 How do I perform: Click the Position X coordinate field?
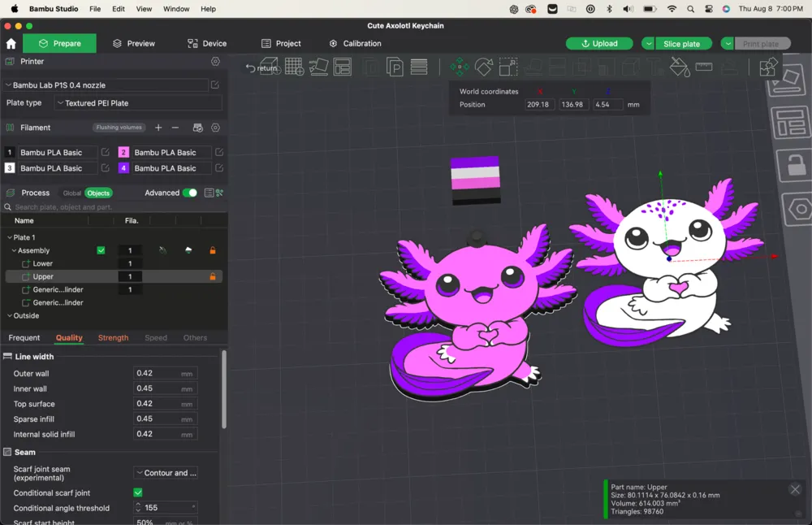[538, 104]
